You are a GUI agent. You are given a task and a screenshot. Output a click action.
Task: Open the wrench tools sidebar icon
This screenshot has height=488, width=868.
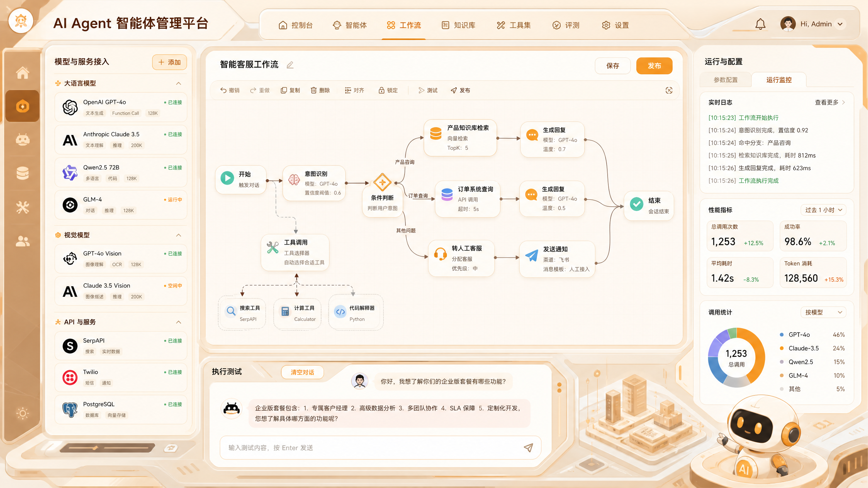point(22,207)
